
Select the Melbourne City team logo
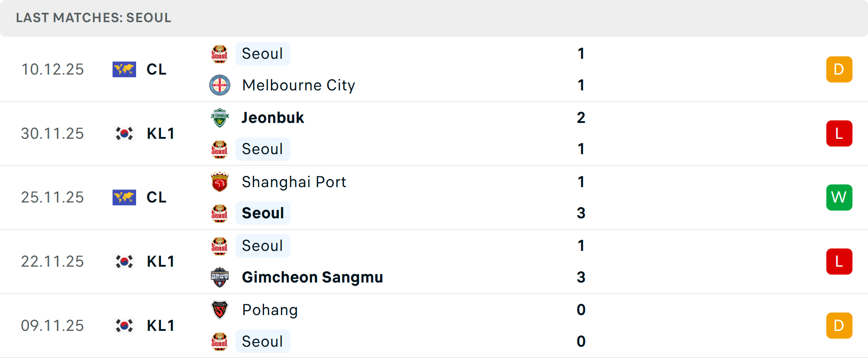[220, 85]
